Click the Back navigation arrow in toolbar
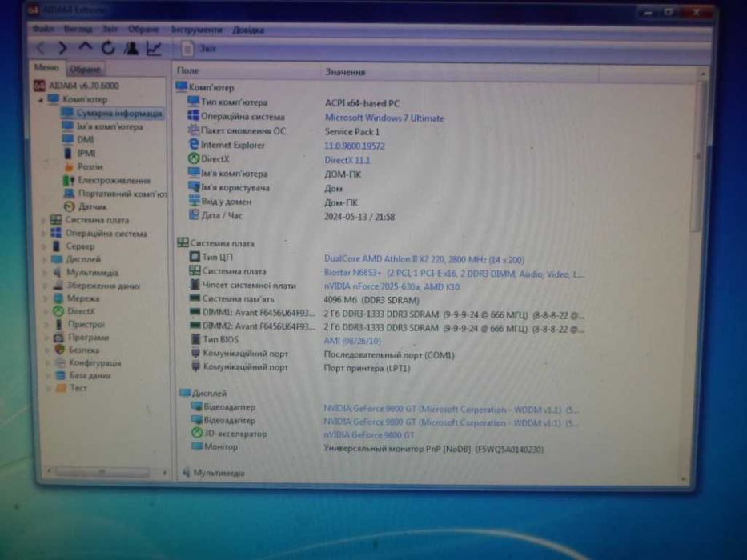The width and height of the screenshot is (747, 560). click(x=41, y=48)
